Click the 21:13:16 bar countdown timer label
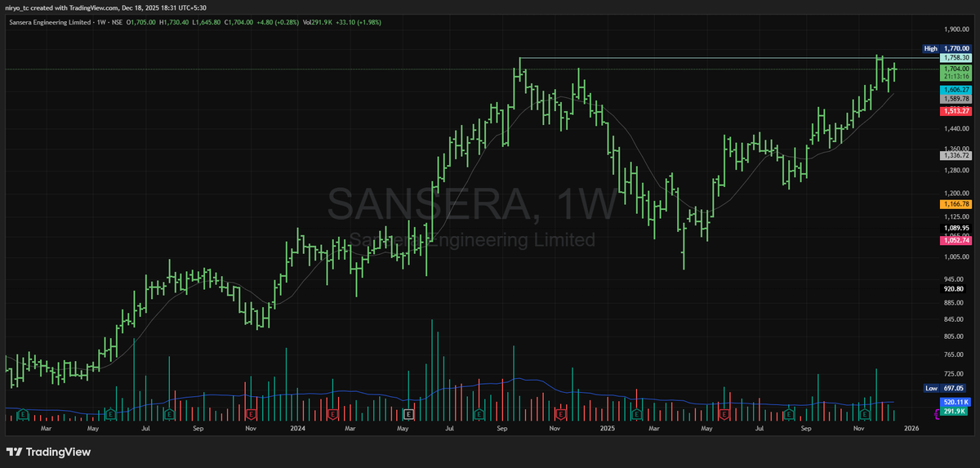Image resolution: width=980 pixels, height=468 pixels. [955, 77]
